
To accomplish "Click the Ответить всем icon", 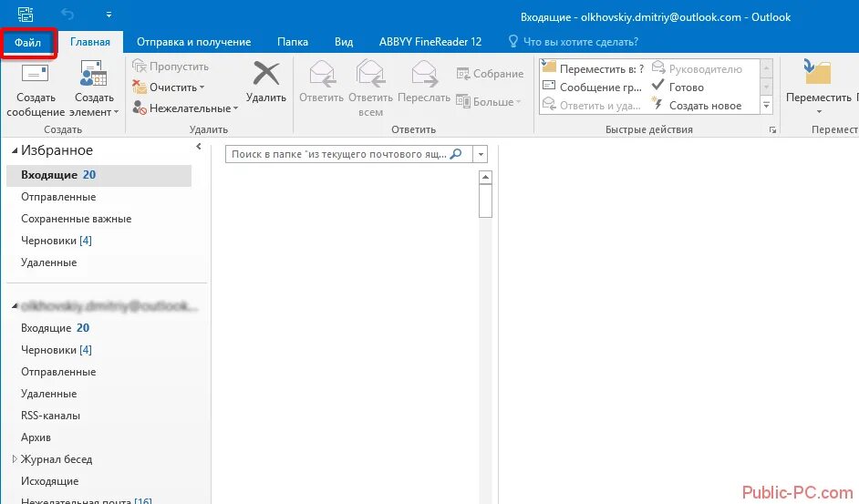I will [x=370, y=74].
